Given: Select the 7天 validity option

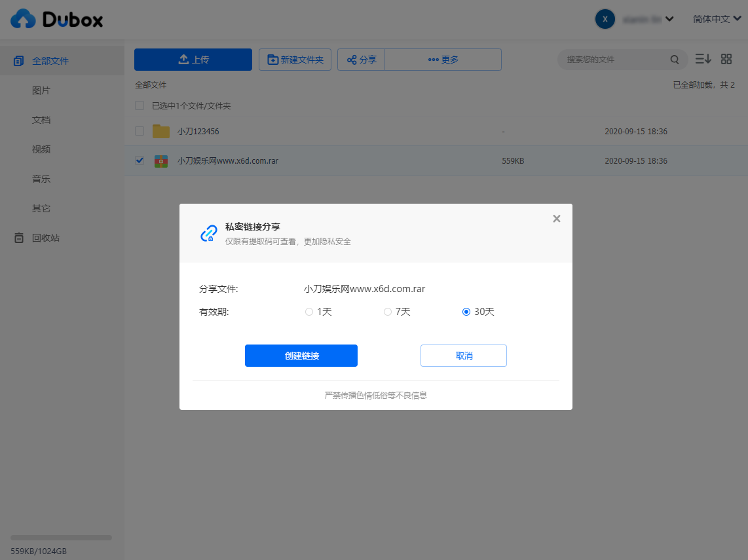Looking at the screenshot, I should [x=388, y=312].
